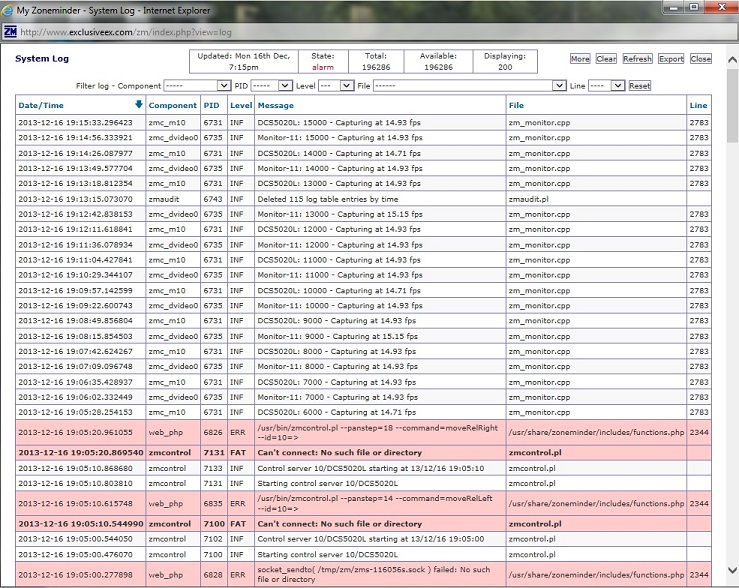Click timestamp 2013-12-16 19:13:15.073070
Image resolution: width=739 pixels, height=588 pixels.
pyautogui.click(x=75, y=199)
